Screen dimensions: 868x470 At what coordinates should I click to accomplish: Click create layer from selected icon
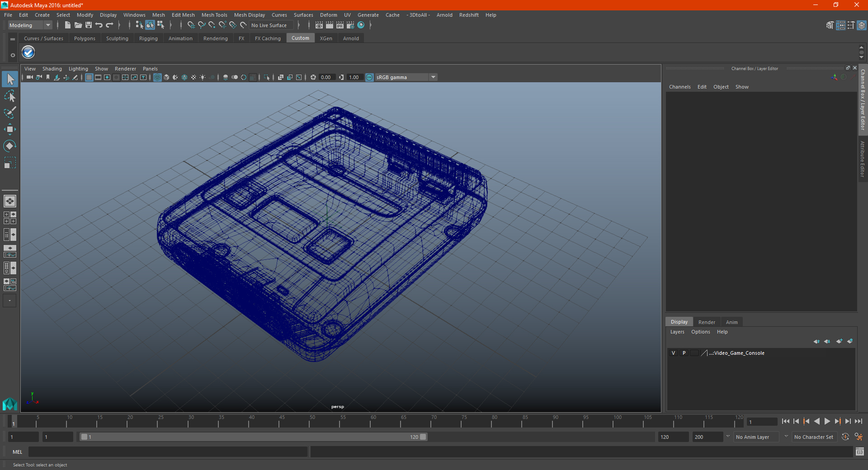[850, 341]
